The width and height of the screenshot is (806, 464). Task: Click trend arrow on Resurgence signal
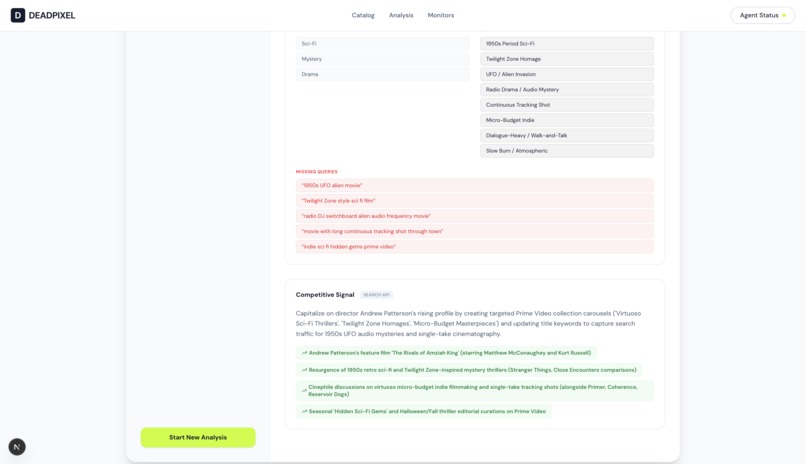point(304,370)
